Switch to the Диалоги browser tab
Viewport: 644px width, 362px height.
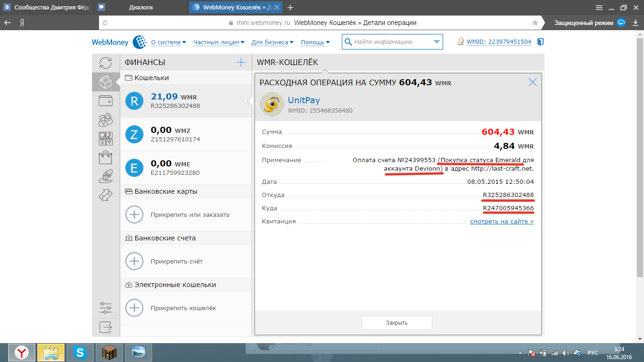pyautogui.click(x=141, y=8)
